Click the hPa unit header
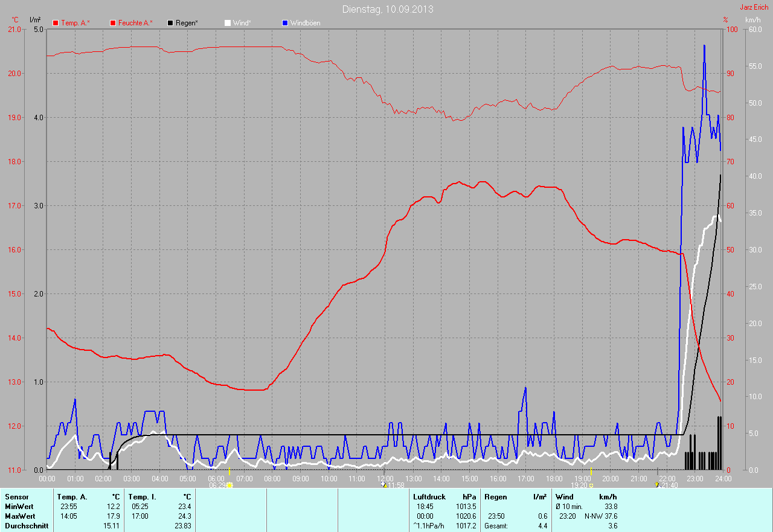Image resolution: width=773 pixels, height=532 pixels. click(x=469, y=497)
